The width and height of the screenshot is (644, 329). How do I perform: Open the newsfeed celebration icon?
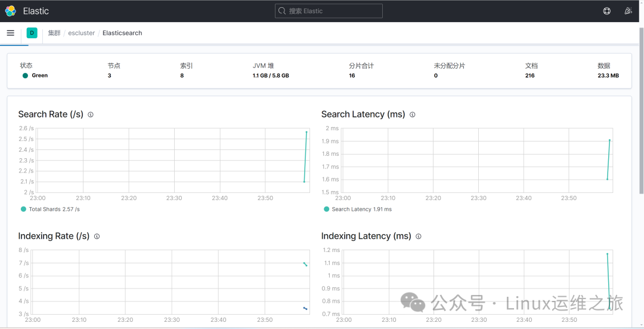pyautogui.click(x=628, y=11)
